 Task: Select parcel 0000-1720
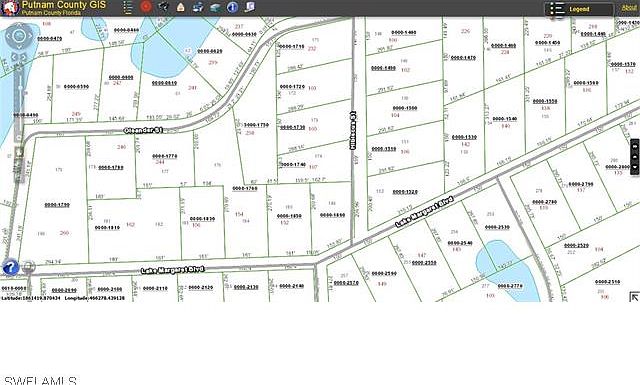point(292,87)
